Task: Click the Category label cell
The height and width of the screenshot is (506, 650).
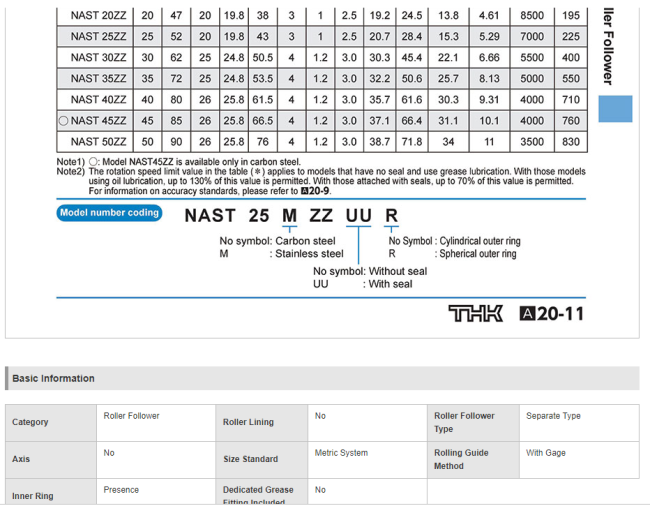Action: click(30, 422)
